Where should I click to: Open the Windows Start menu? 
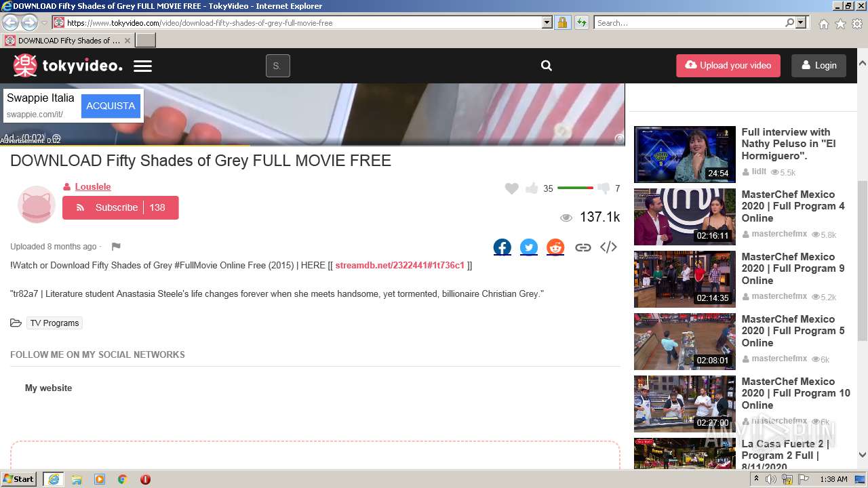tap(19, 479)
